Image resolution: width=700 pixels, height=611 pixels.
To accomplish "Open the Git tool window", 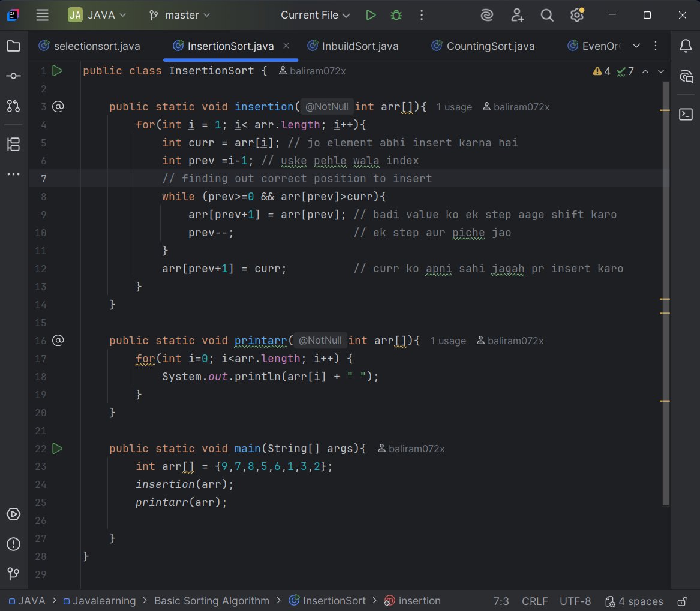I will (13, 573).
